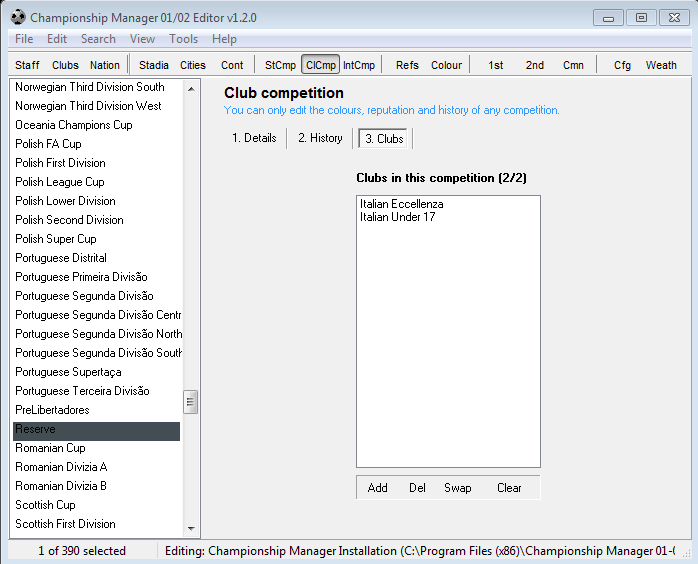Open the Help menu

coord(224,39)
